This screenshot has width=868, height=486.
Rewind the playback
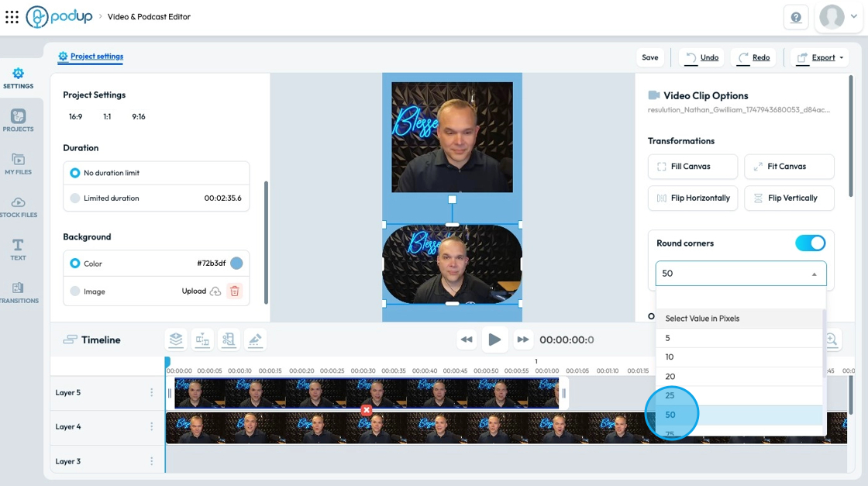[x=467, y=340]
